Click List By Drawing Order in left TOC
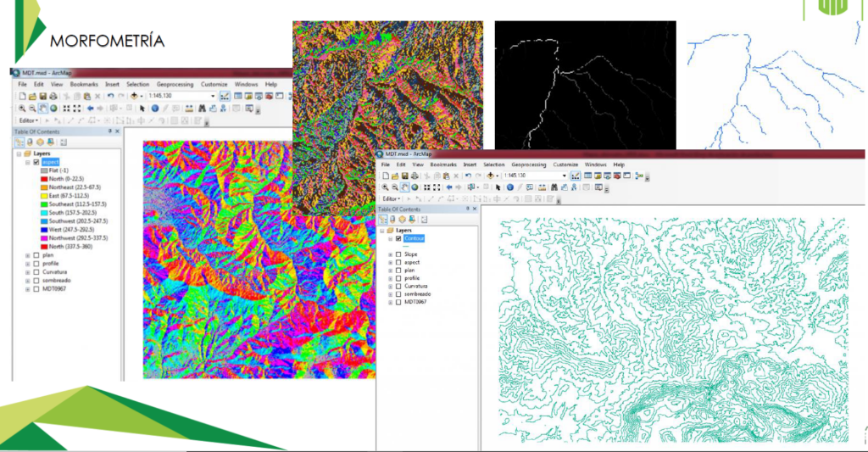Viewport: 868px width, 452px height. (x=19, y=142)
